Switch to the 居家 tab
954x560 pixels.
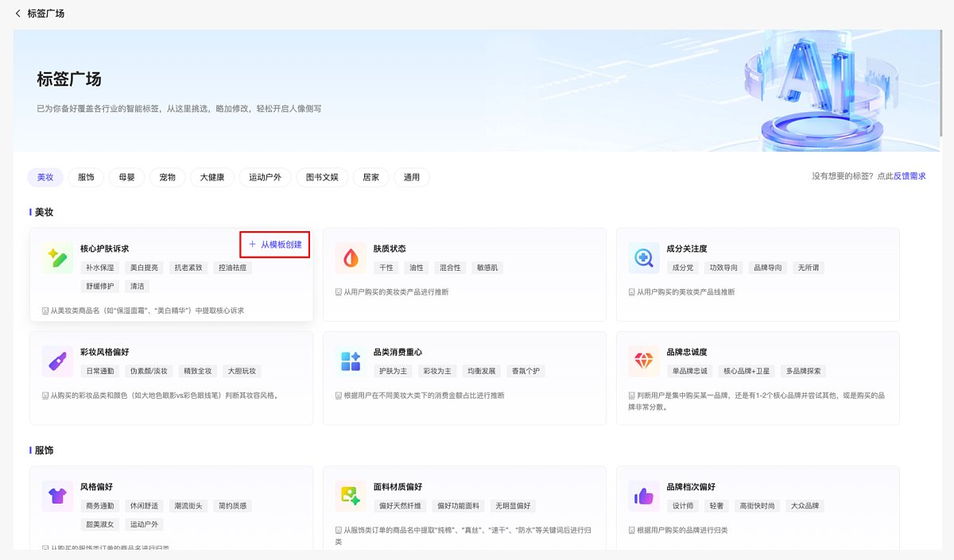[x=371, y=177]
